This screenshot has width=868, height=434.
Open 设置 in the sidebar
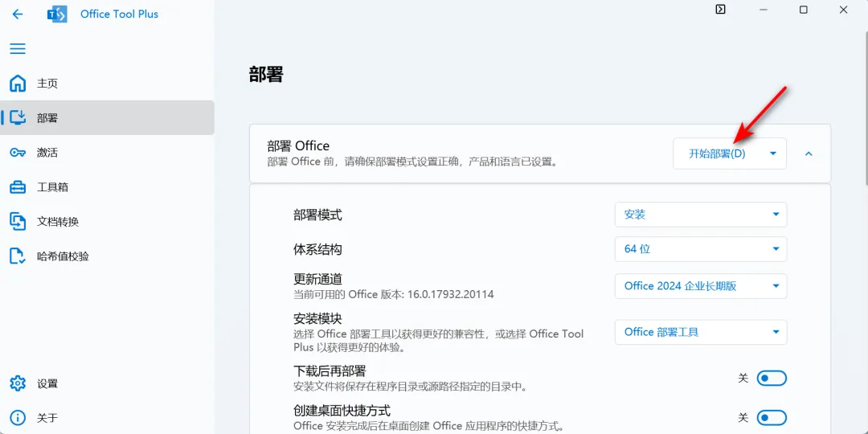[x=108, y=383]
